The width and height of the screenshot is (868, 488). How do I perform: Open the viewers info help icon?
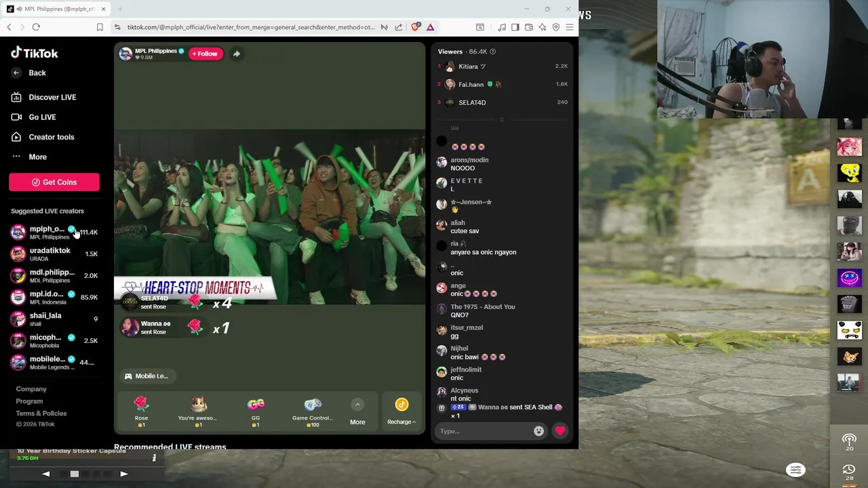click(493, 52)
